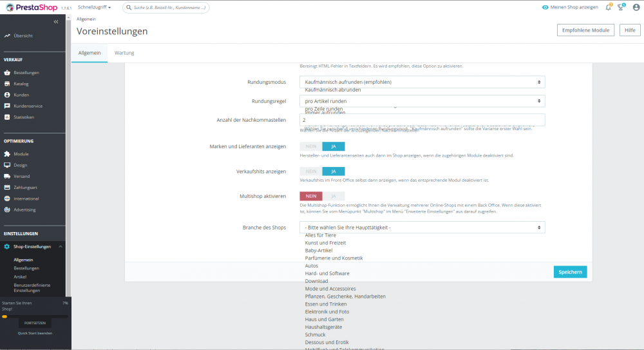
Task: Open the Rundungsmodus dropdown
Action: [422, 82]
